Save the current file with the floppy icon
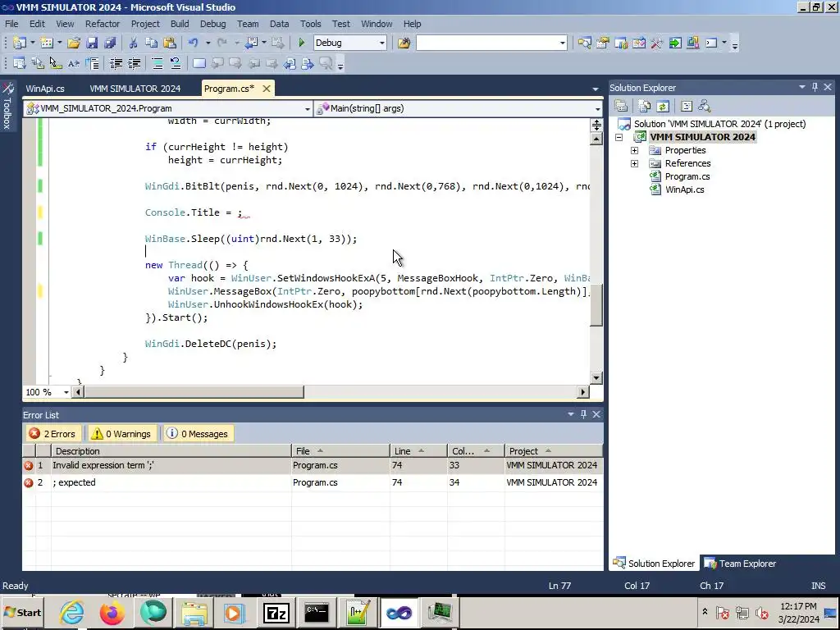 click(x=92, y=43)
